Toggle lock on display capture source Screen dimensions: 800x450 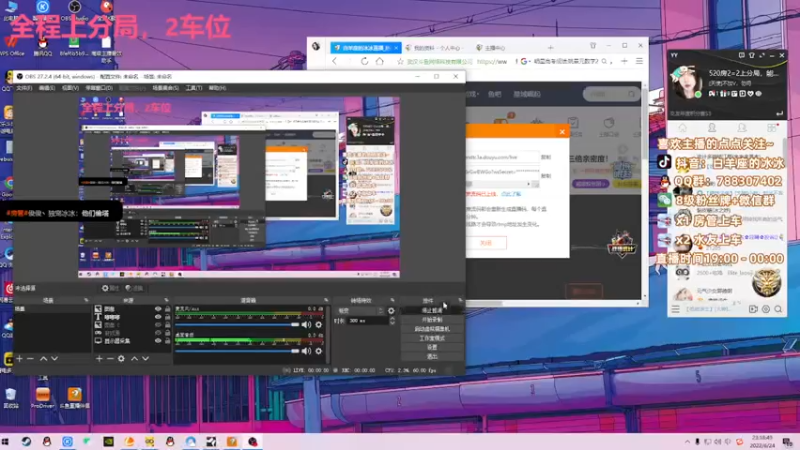coord(167,341)
